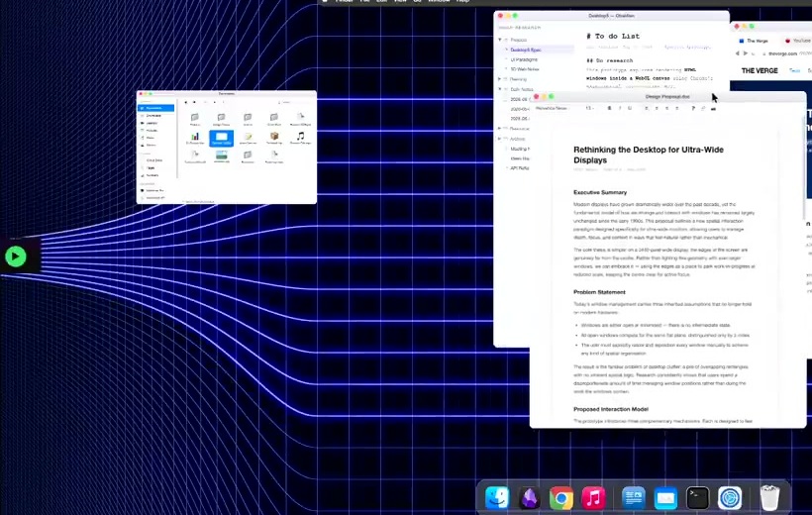Viewport: 812px width, 515px height.
Task: Open Google Chrome in the dock
Action: pyautogui.click(x=561, y=498)
